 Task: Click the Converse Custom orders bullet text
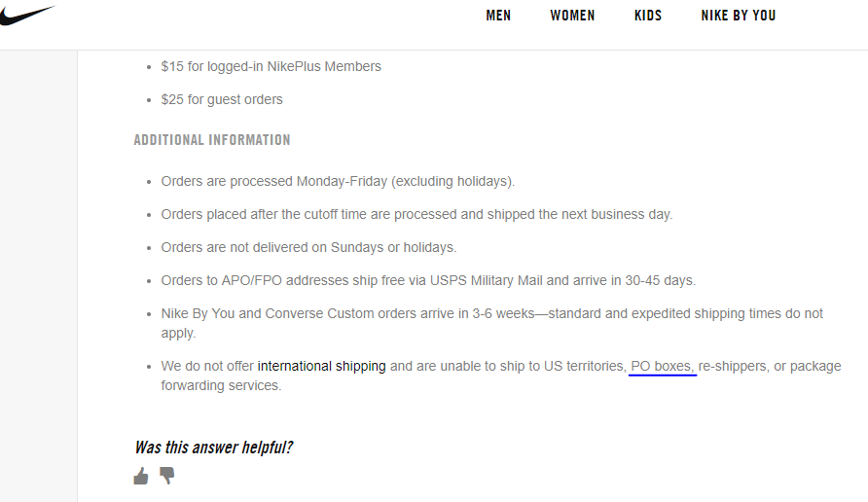coord(491,314)
